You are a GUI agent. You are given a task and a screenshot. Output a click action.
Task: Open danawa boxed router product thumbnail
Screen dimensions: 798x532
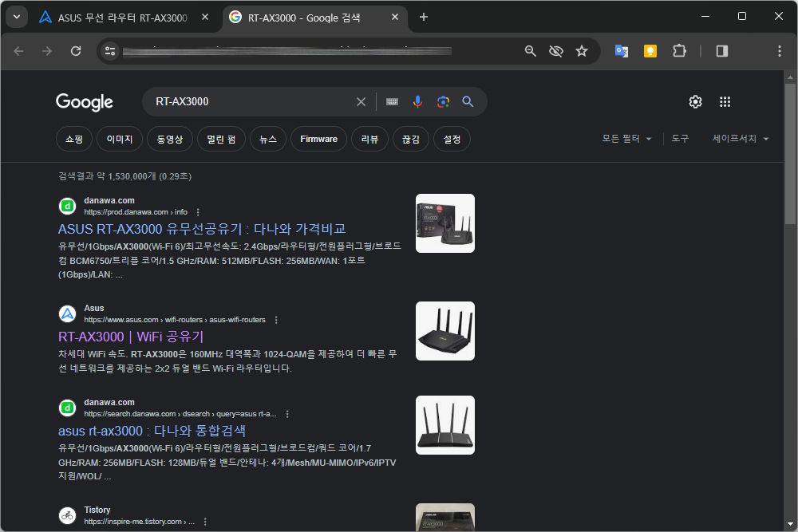(444, 223)
